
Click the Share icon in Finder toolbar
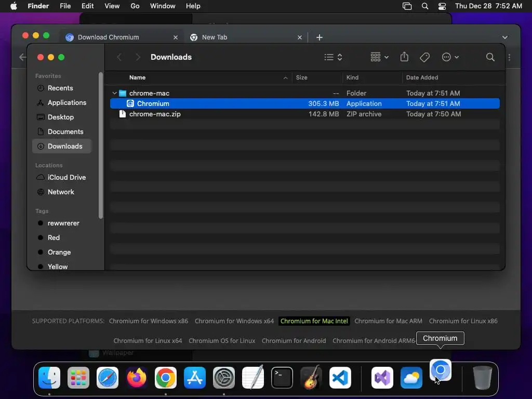pyautogui.click(x=404, y=57)
